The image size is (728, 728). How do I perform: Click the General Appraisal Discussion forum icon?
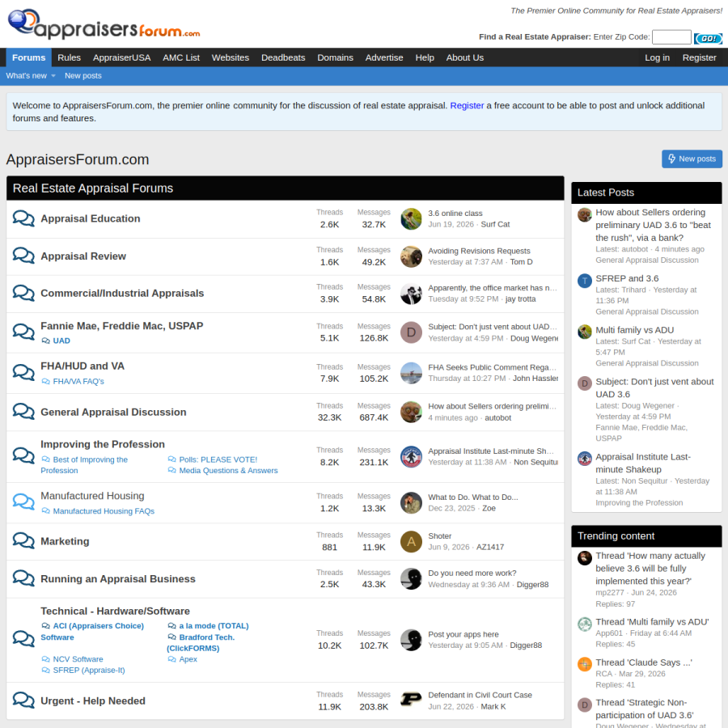(23, 412)
